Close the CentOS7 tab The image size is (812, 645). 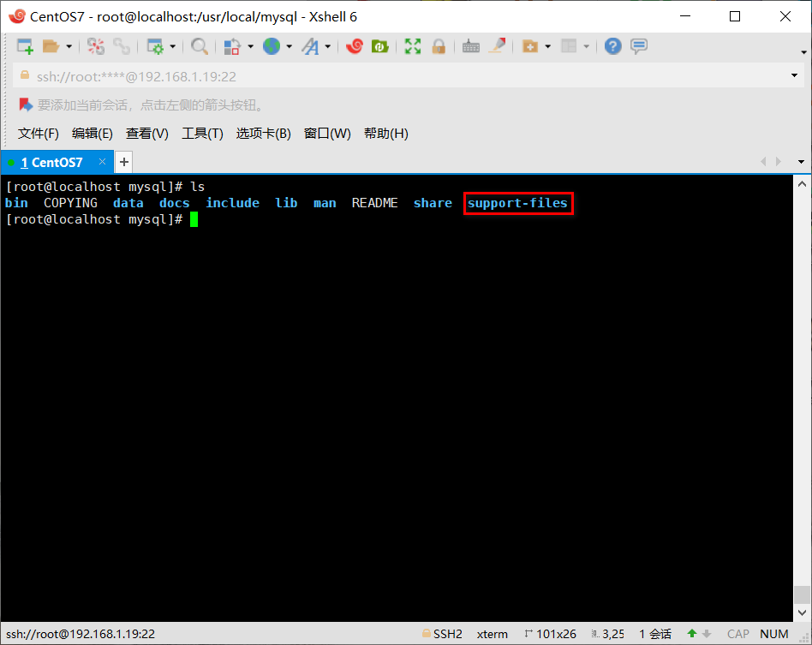click(102, 162)
